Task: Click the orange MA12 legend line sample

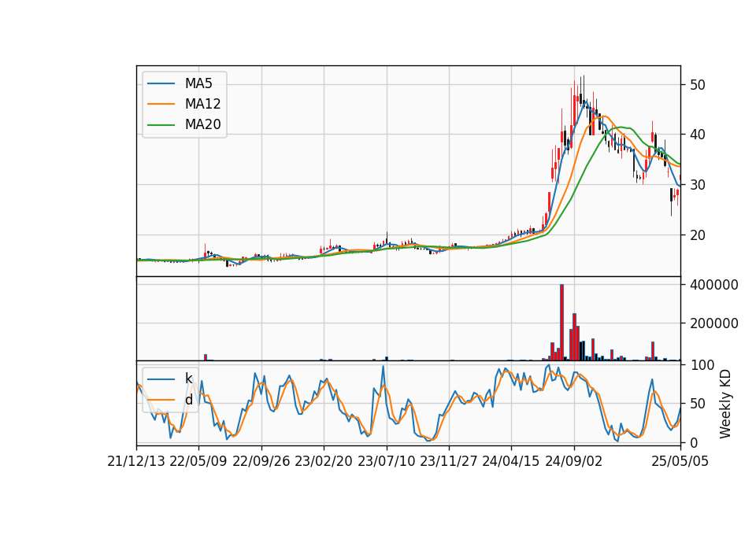Action: coord(161,104)
